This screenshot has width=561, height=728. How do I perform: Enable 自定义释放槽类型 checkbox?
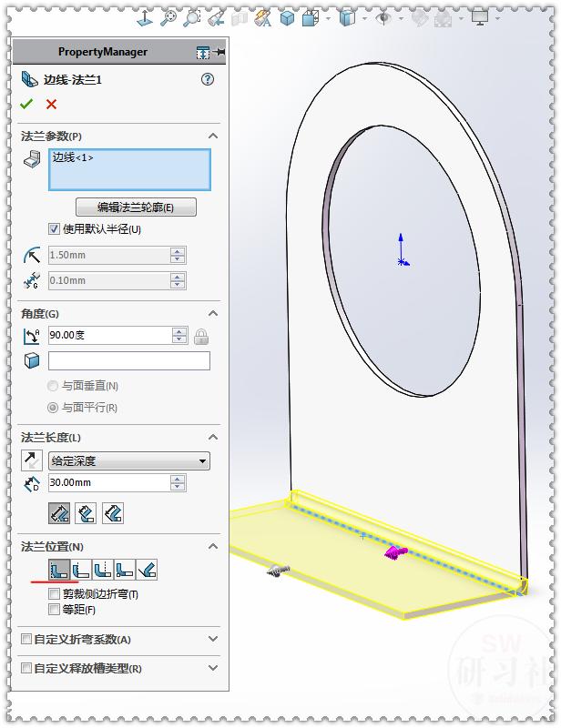(x=26, y=668)
